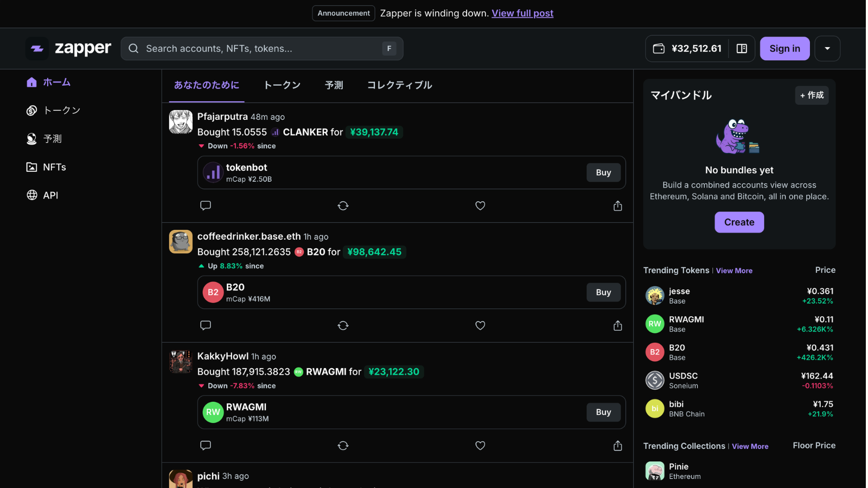Open KakkyHowl username link
Viewport: 868px width, 488px height.
click(x=223, y=356)
